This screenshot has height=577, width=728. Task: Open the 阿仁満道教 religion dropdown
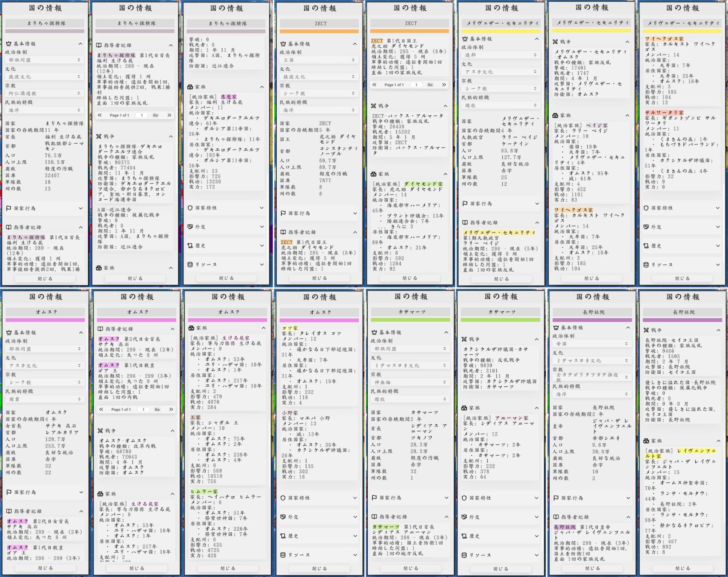click(45, 93)
